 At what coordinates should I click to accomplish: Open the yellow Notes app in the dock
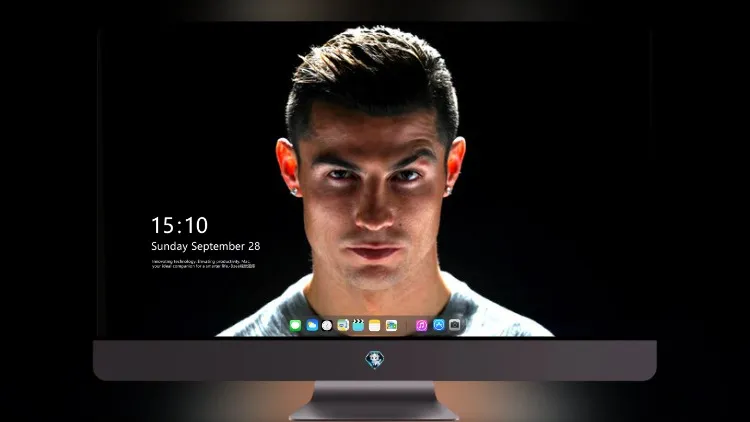coord(375,325)
